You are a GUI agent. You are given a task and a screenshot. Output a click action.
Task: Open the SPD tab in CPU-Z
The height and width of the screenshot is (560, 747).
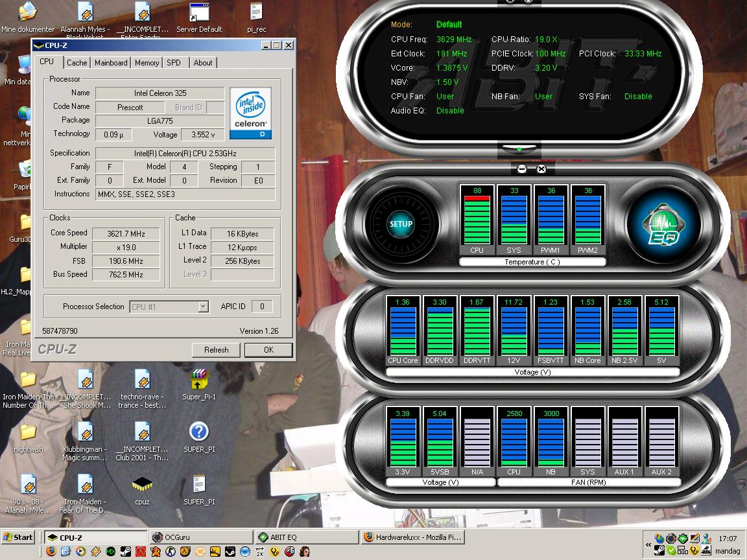174,62
